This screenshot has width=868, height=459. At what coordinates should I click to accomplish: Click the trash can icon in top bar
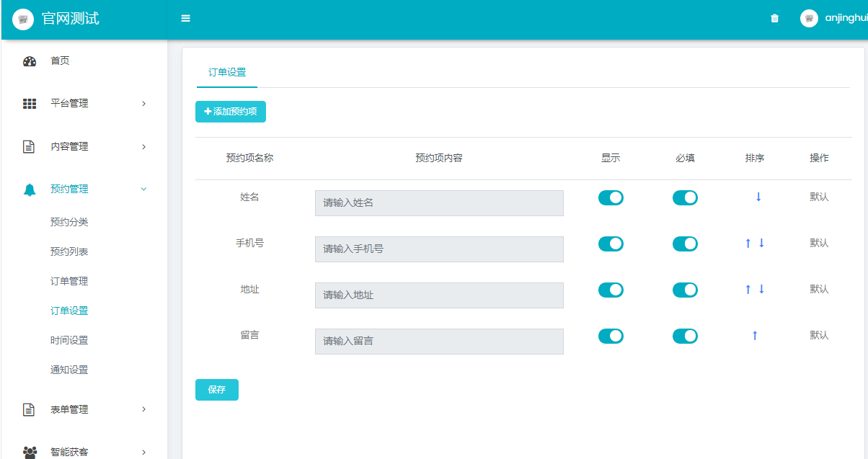(774, 19)
